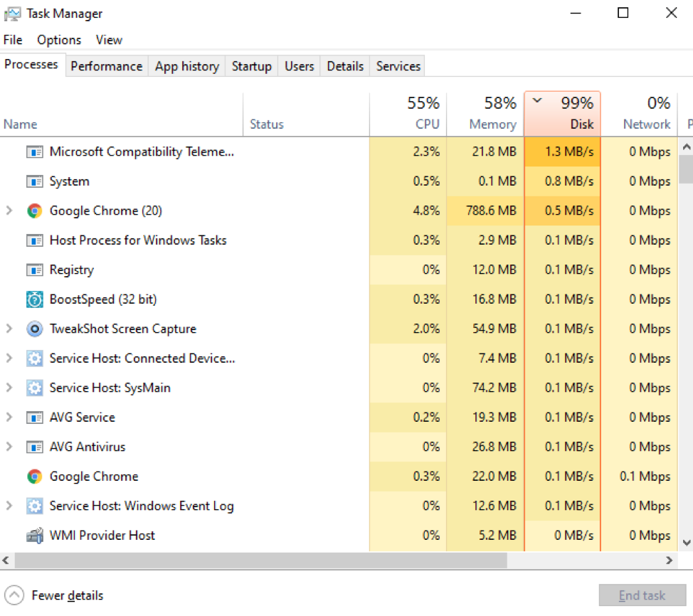Click the 0.1 Mbps network value
Image resolution: width=693 pixels, height=616 pixels.
click(645, 477)
